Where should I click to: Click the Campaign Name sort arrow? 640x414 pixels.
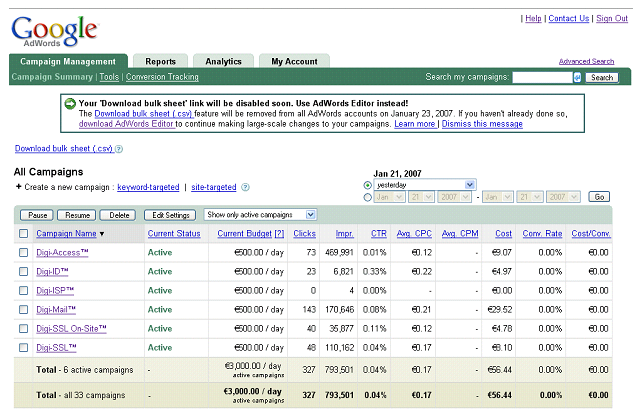[x=102, y=234]
